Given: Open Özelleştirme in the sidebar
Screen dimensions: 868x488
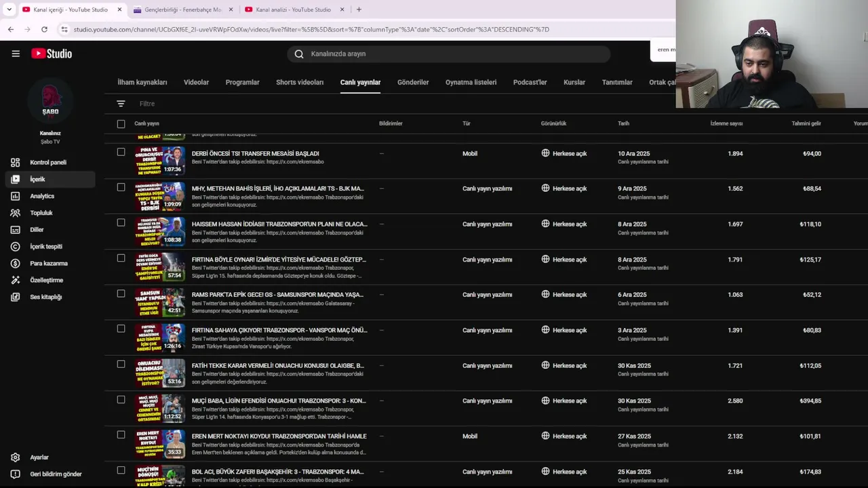Looking at the screenshot, I should point(47,280).
